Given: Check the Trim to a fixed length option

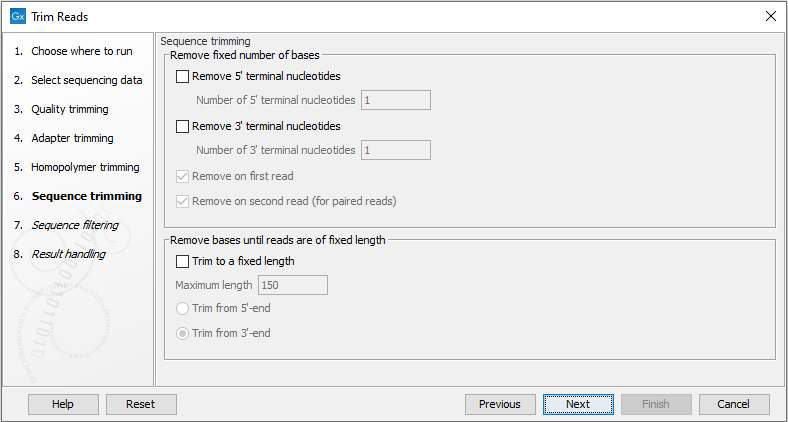Looking at the screenshot, I should [x=182, y=262].
